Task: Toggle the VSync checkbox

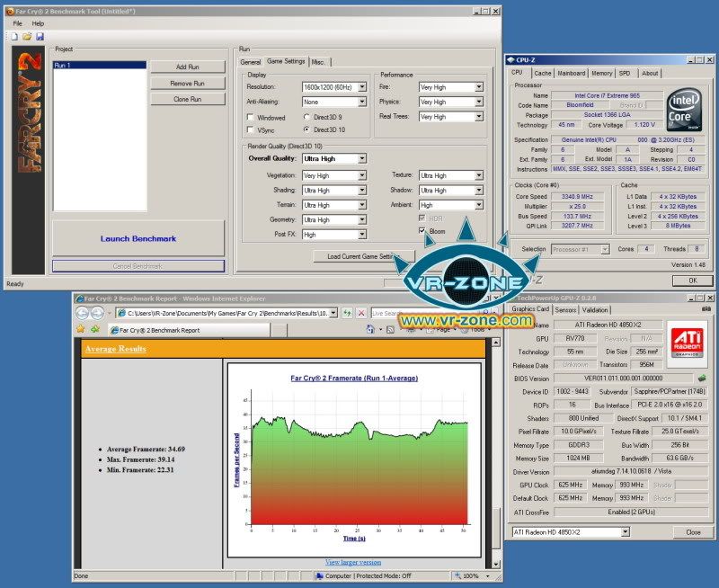Action: pyautogui.click(x=251, y=129)
